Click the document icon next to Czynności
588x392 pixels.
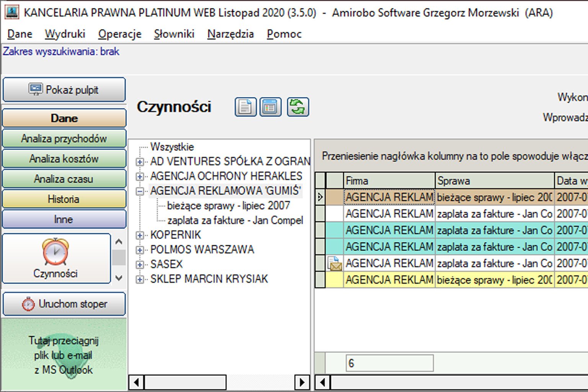pyautogui.click(x=245, y=107)
